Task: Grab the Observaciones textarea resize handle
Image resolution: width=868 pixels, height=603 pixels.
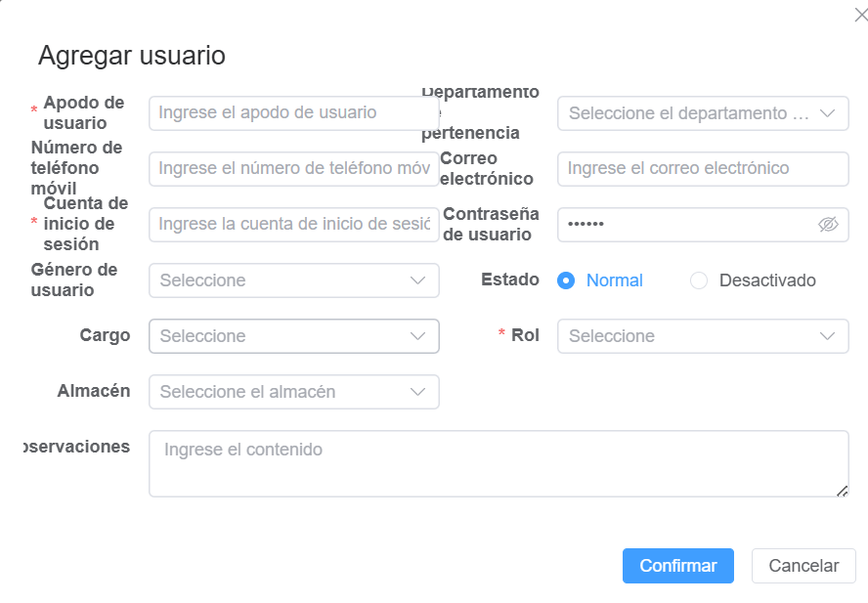Action: [843, 492]
